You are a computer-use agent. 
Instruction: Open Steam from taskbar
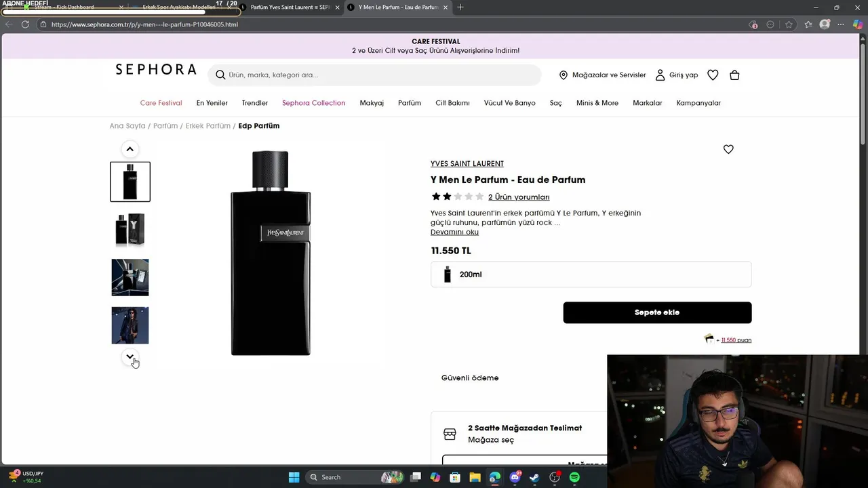[x=534, y=477]
